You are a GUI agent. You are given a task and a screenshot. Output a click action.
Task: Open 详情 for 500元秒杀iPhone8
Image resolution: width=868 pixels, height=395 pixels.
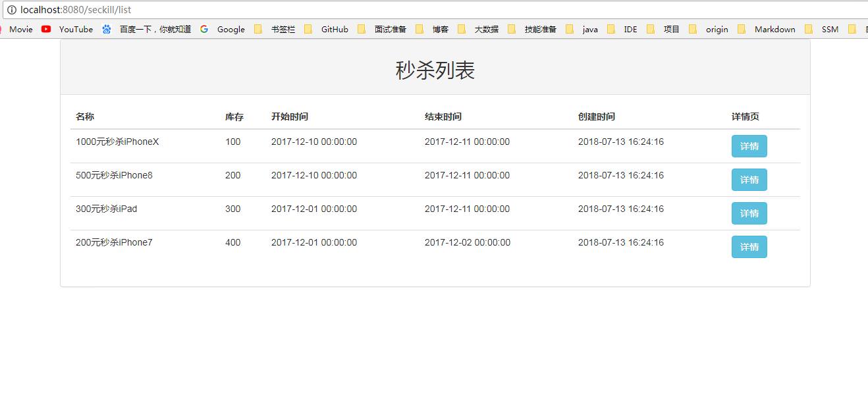749,180
